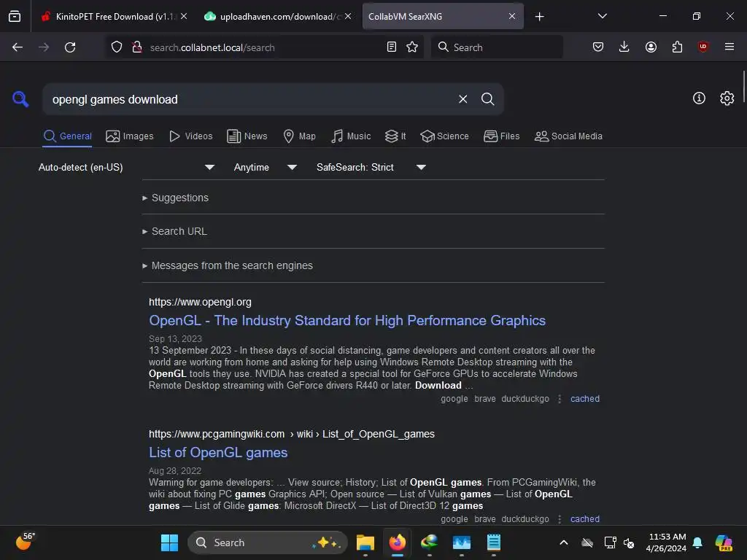The width and height of the screenshot is (747, 560).
Task: Open the options dots beside opengl.org cached
Action: click(560, 399)
